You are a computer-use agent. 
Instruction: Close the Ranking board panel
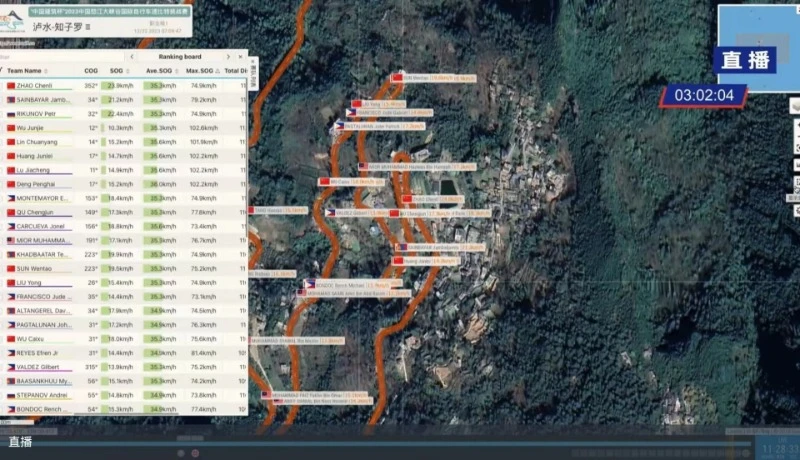coord(240,57)
